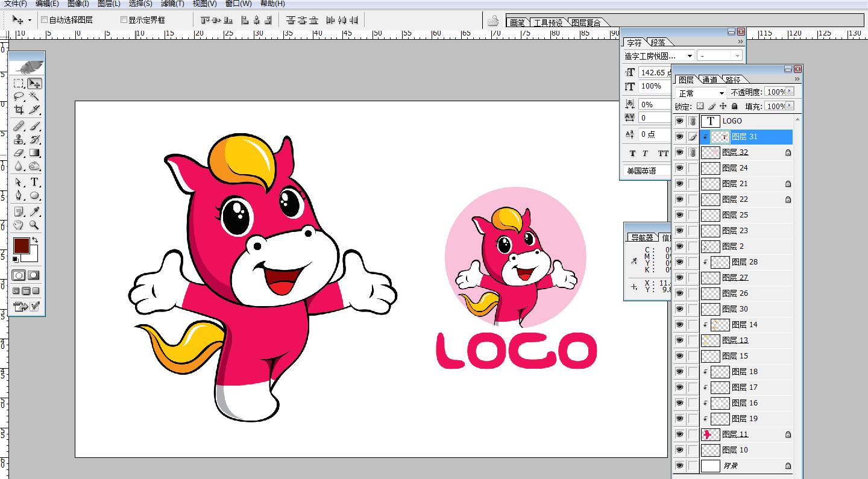The image size is (868, 479).
Task: Open opacity slider arrow
Action: (790, 92)
